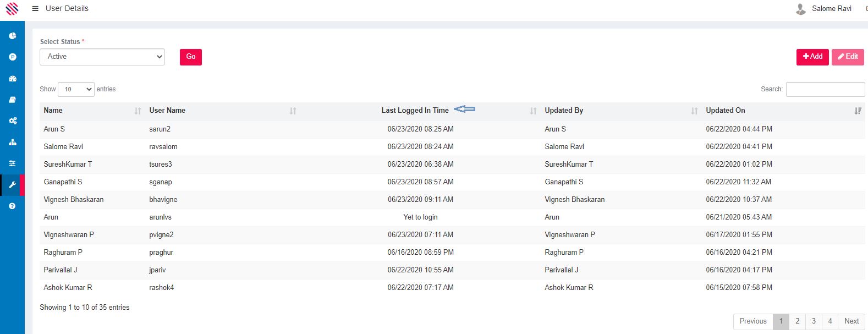Viewport: 868px width, 334px height.
Task: Open the circled P sidebar icon
Action: click(12, 57)
